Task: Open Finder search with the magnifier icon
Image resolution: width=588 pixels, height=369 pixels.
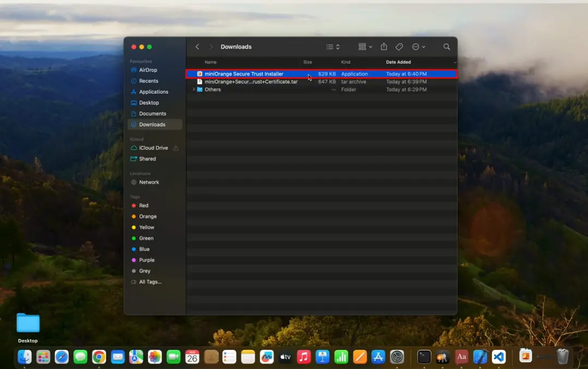Action: pos(447,47)
